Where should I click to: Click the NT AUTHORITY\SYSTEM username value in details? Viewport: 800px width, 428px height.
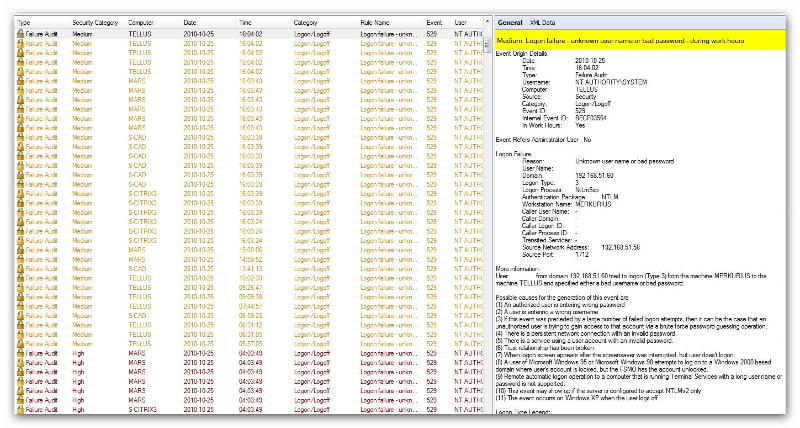pyautogui.click(x=611, y=82)
